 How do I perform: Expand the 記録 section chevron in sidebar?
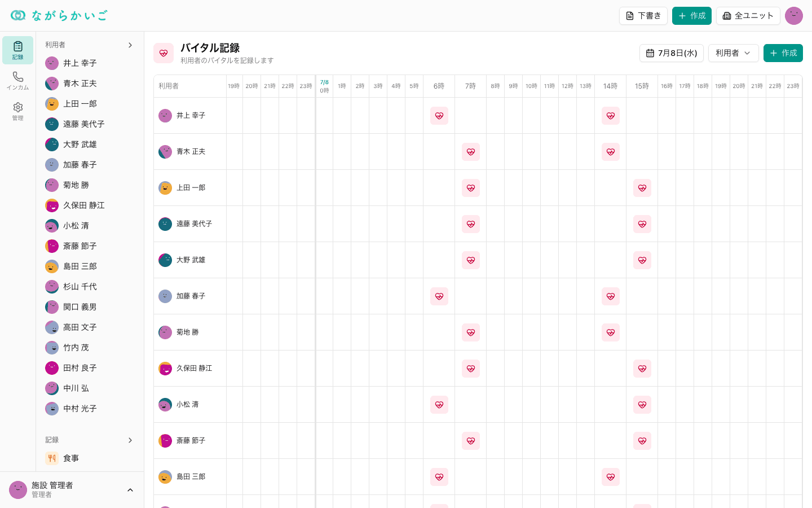130,440
